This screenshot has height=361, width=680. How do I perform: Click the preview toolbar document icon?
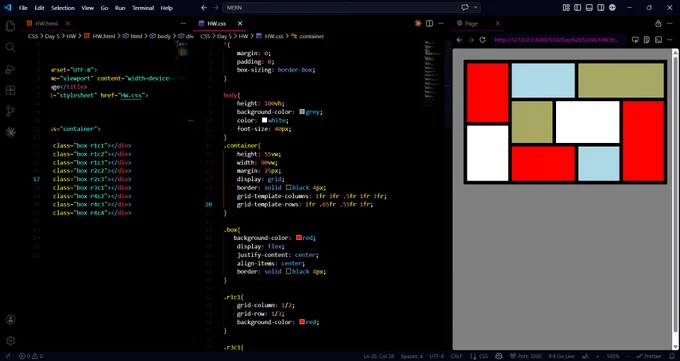[647, 40]
